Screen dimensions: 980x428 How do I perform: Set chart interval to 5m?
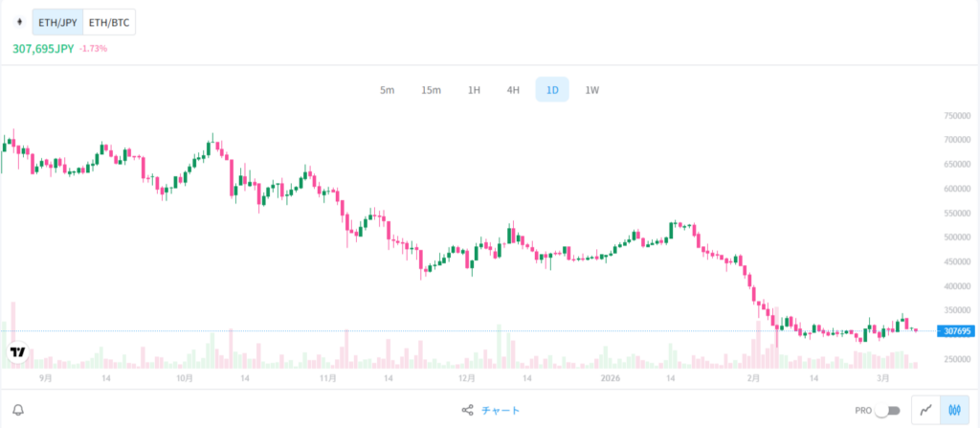tap(387, 90)
